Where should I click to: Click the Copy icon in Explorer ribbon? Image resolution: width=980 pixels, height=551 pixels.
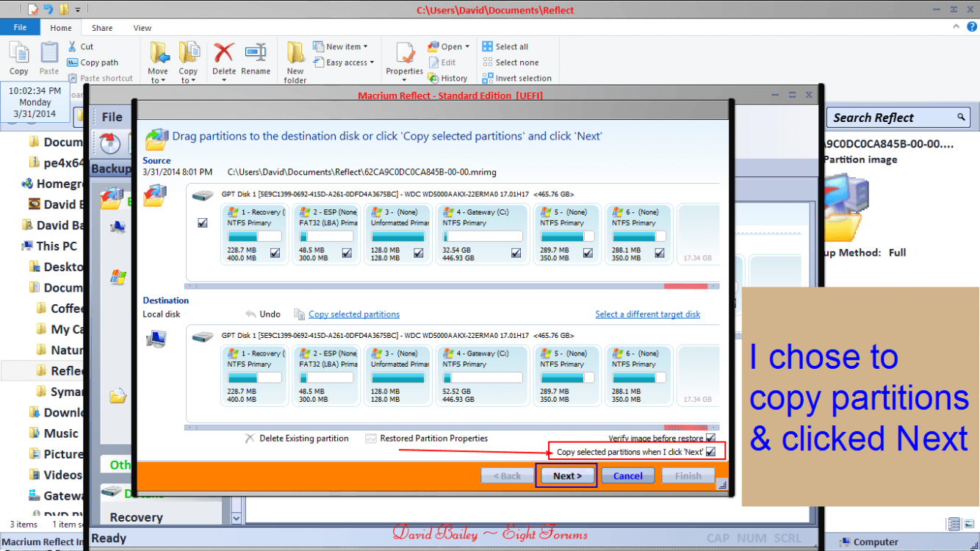pos(19,54)
